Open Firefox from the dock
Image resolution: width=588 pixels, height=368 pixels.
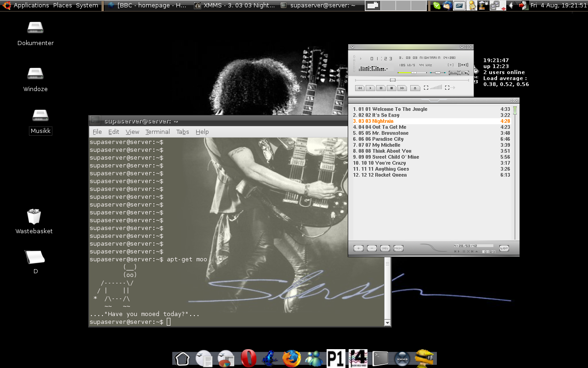click(292, 358)
